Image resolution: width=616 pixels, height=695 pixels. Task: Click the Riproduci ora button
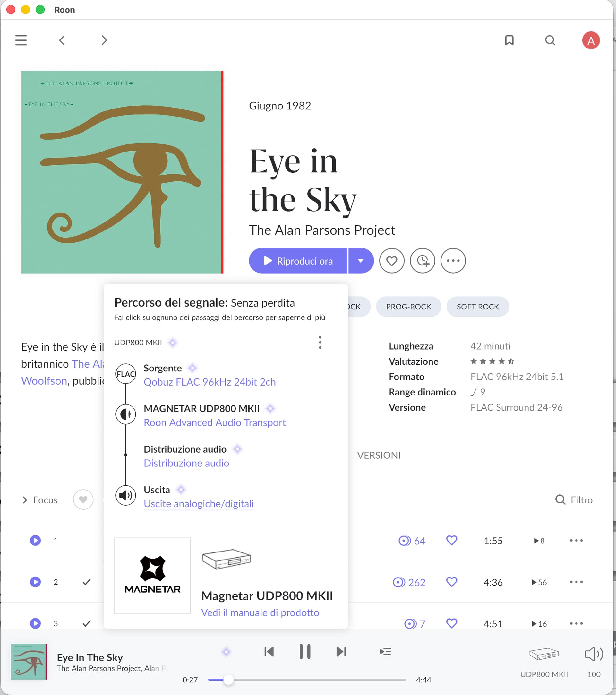298,261
